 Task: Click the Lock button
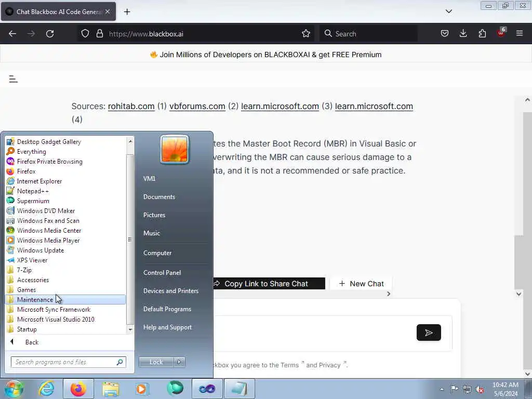[x=156, y=362]
